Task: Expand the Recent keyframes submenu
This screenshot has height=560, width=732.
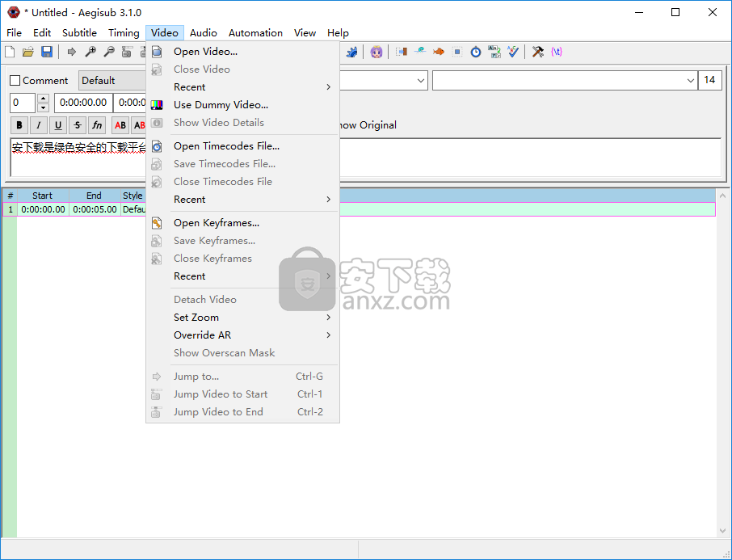Action: point(242,276)
